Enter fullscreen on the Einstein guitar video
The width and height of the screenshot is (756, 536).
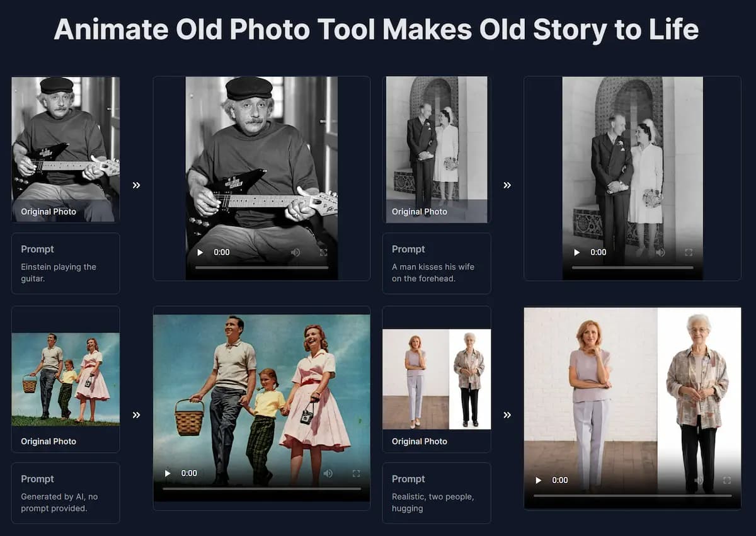click(x=324, y=252)
